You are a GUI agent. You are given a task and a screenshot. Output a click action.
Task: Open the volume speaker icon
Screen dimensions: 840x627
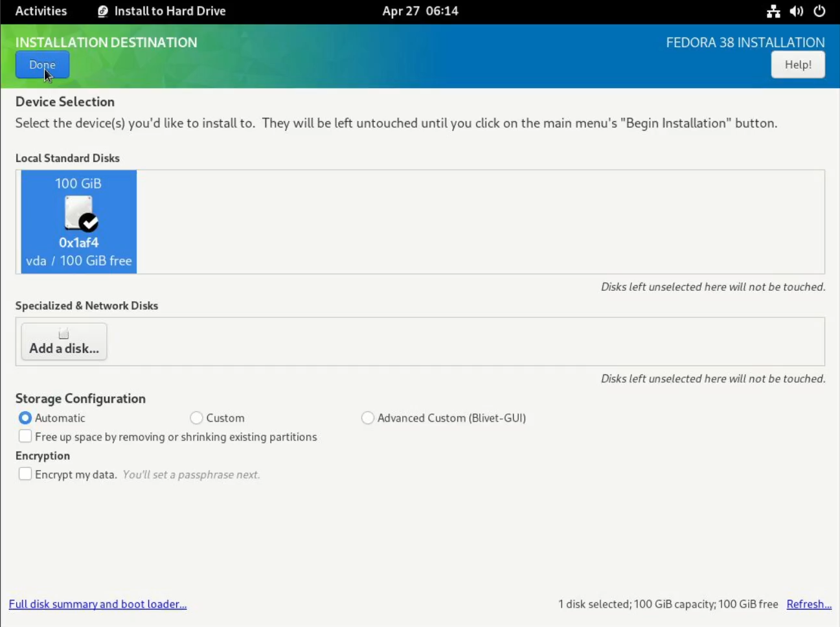click(x=797, y=11)
